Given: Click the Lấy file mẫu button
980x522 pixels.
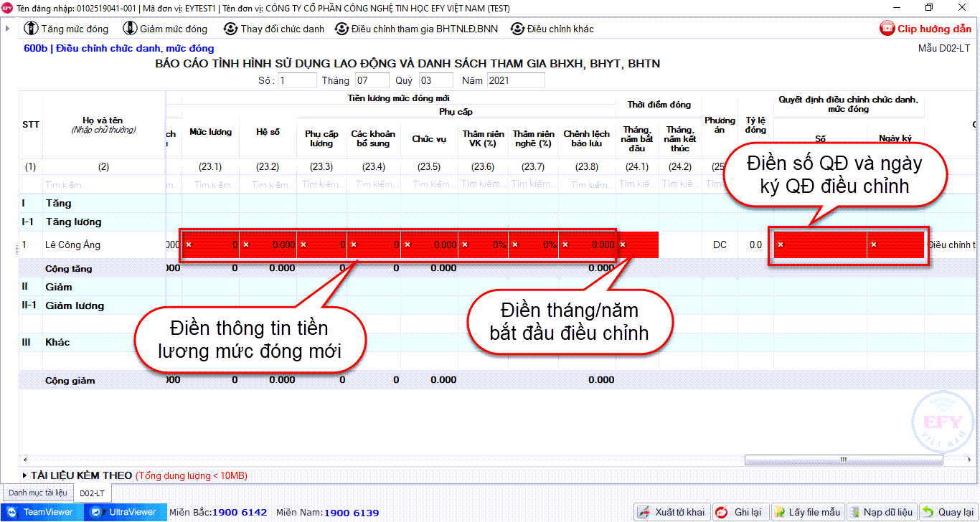Looking at the screenshot, I should (x=806, y=512).
